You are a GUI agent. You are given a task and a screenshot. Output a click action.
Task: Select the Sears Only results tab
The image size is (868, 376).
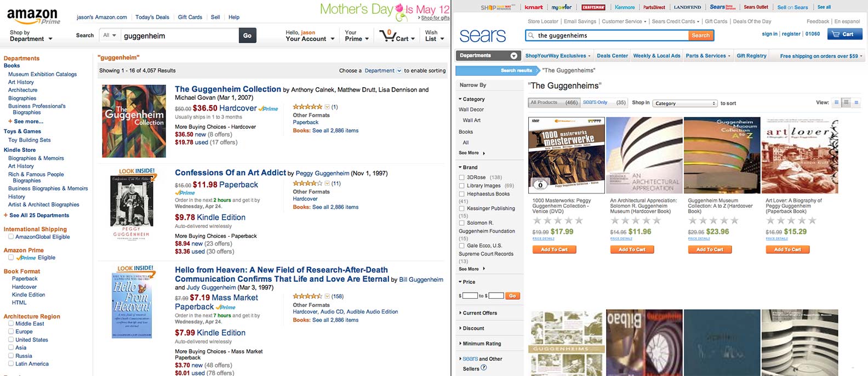[x=595, y=102]
